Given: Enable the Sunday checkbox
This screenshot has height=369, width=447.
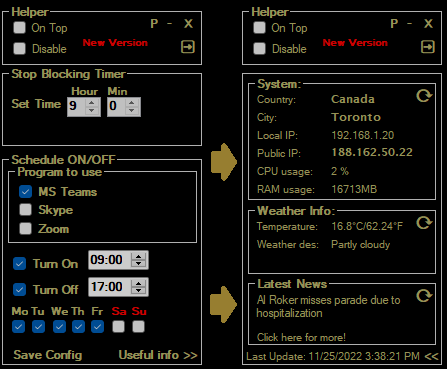Looking at the screenshot, I should pos(138,327).
